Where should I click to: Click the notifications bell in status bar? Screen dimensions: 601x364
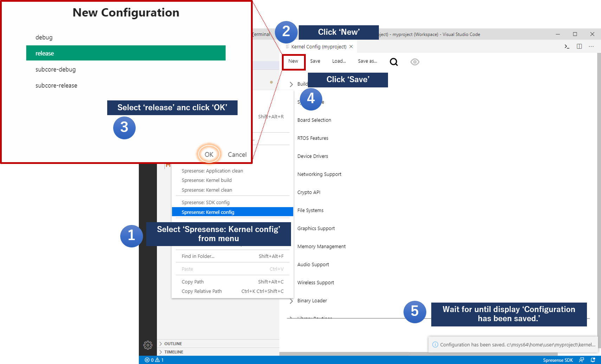tap(593, 360)
